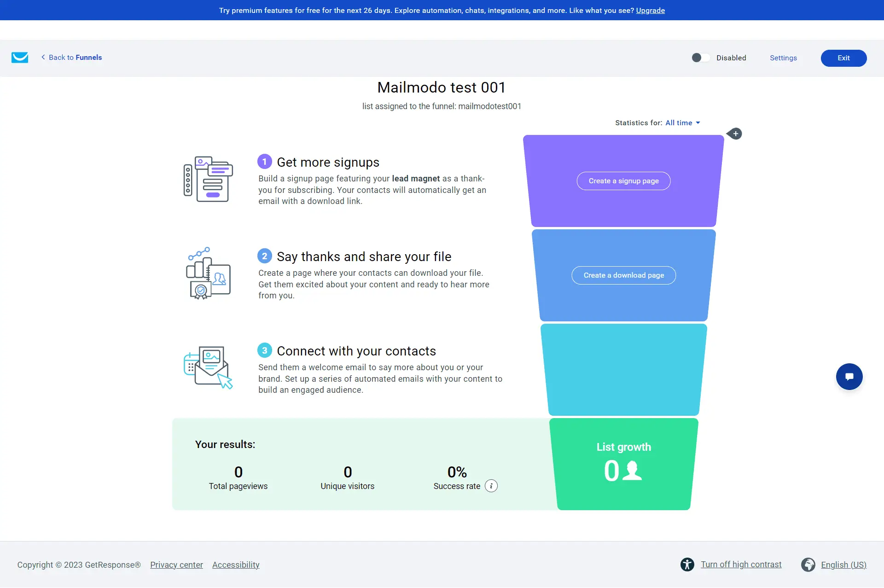Open the English (US) language selector
The width and height of the screenshot is (884, 588).
[x=843, y=565]
